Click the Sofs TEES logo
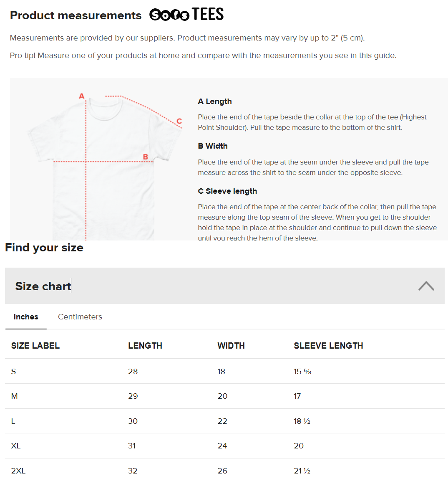 tap(186, 15)
